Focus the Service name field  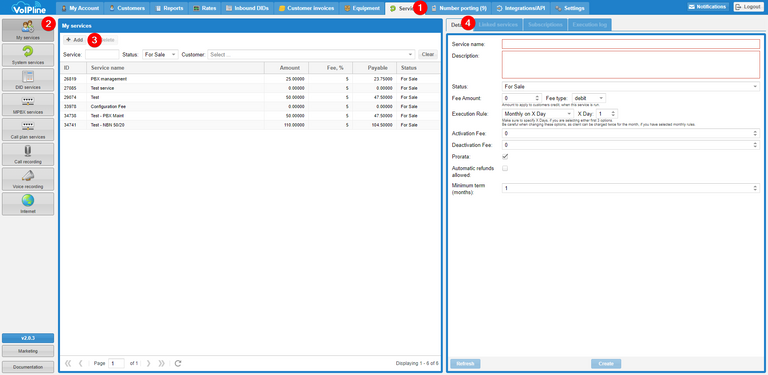tap(631, 44)
